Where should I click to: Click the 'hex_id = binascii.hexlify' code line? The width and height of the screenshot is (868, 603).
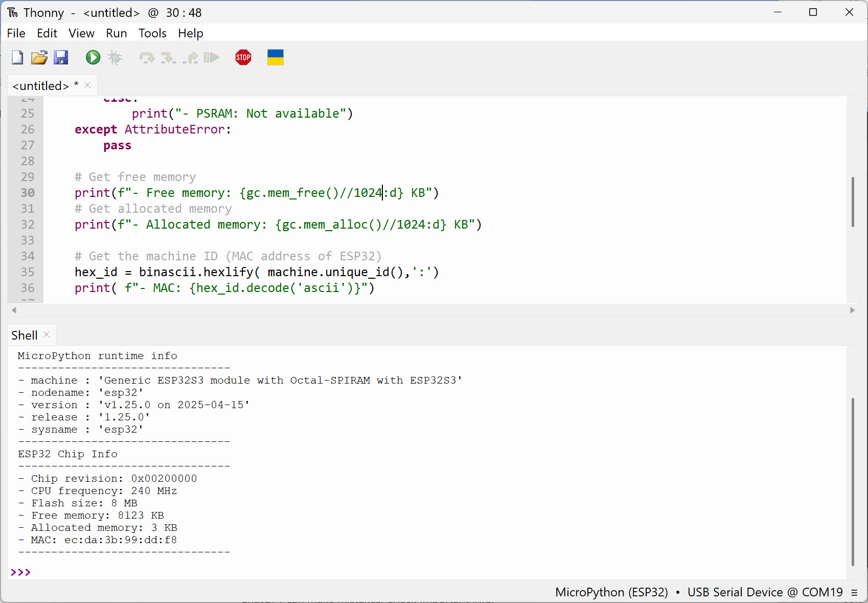[257, 272]
